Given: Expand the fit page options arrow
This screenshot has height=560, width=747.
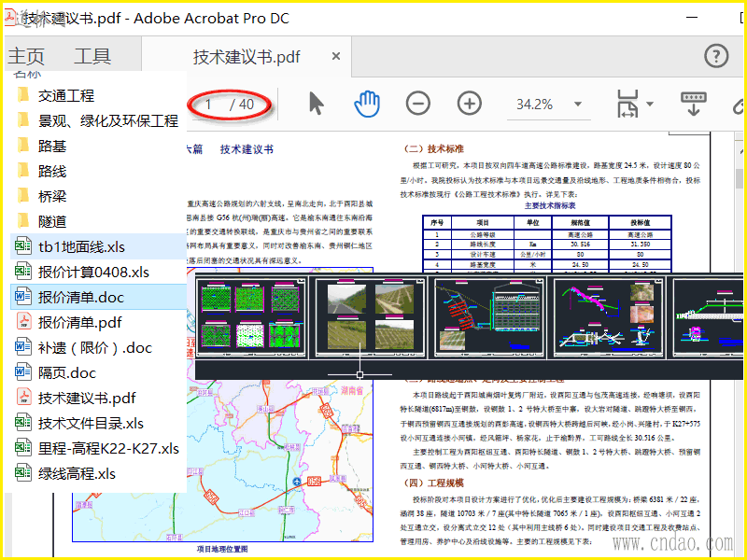Looking at the screenshot, I should pyautogui.click(x=649, y=104).
